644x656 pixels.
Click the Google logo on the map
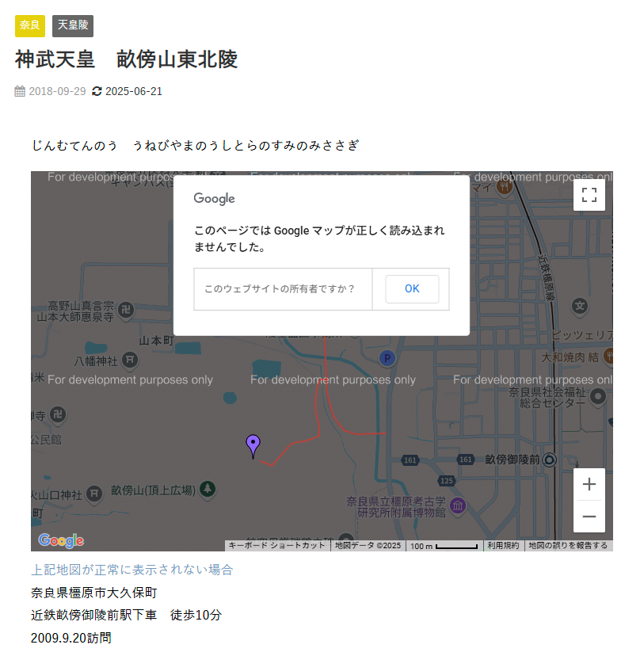pos(61,540)
